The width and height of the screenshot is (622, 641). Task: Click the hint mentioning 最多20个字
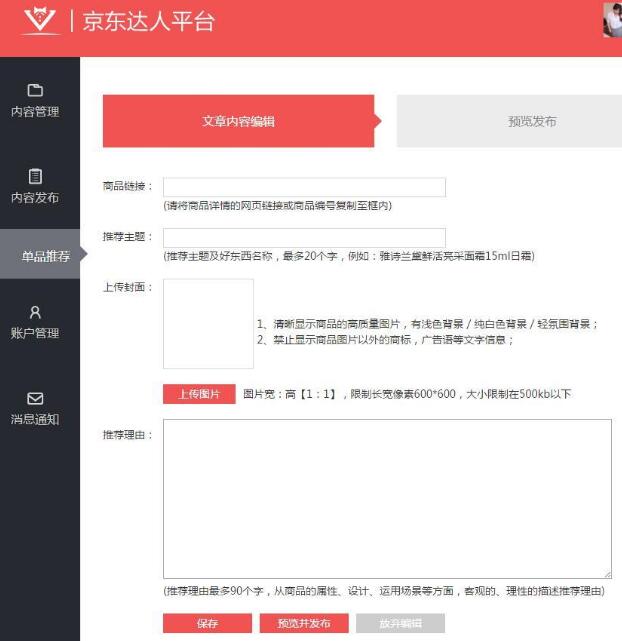click(349, 256)
